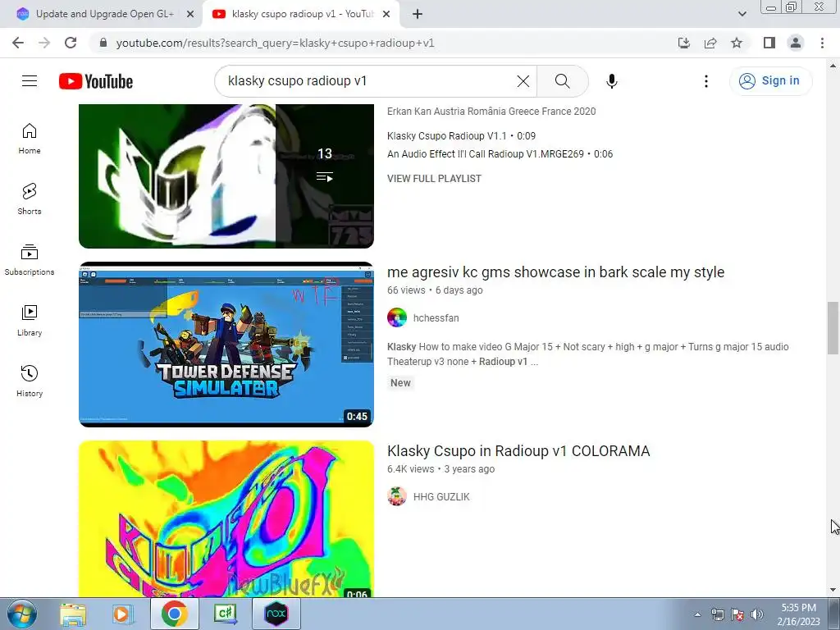The width and height of the screenshot is (840, 630).
Task: Go back with the browser back arrow
Action: pyautogui.click(x=18, y=43)
